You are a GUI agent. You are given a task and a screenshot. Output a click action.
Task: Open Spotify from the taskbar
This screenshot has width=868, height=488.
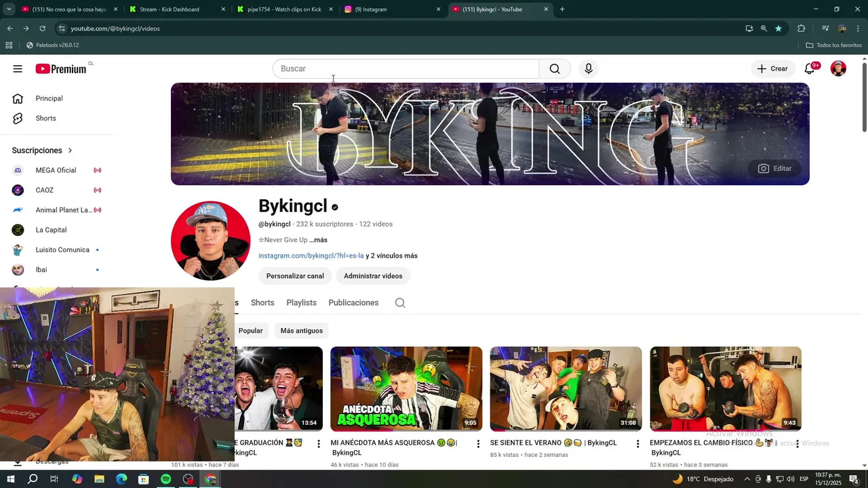pyautogui.click(x=166, y=479)
